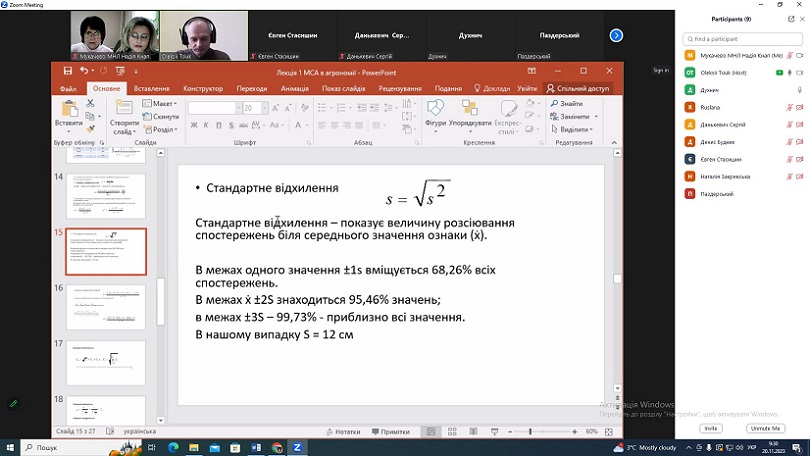Toggle strikethrough (abc) formatting
The width and height of the screenshot is (810, 456).
[x=243, y=125]
